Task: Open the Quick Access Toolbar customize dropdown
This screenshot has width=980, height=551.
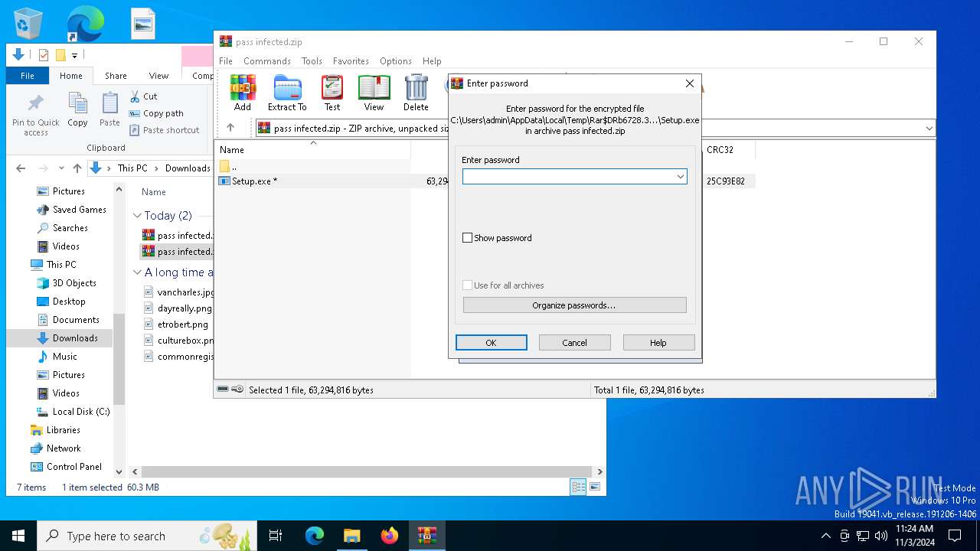Action: click(x=74, y=55)
